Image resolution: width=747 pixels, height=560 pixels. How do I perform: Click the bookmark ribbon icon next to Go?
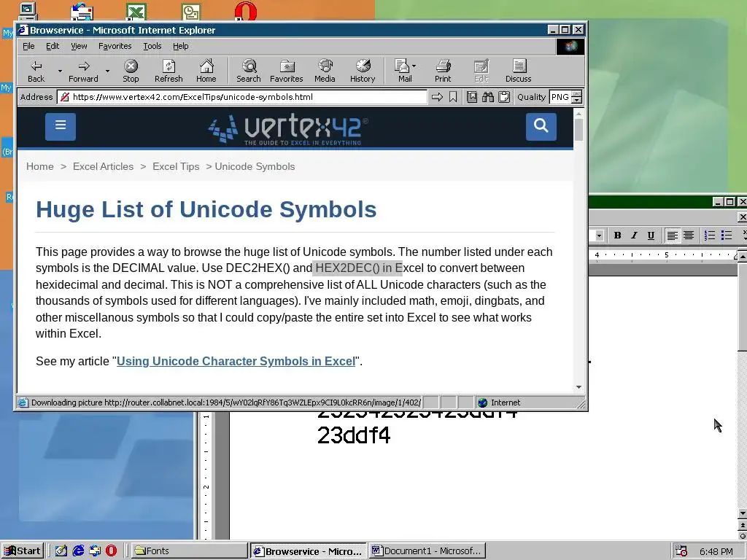pos(453,97)
